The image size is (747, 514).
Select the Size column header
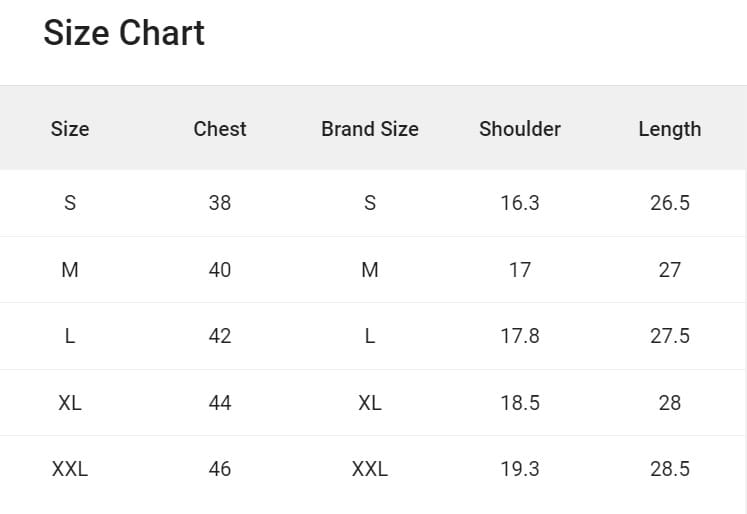pos(70,129)
